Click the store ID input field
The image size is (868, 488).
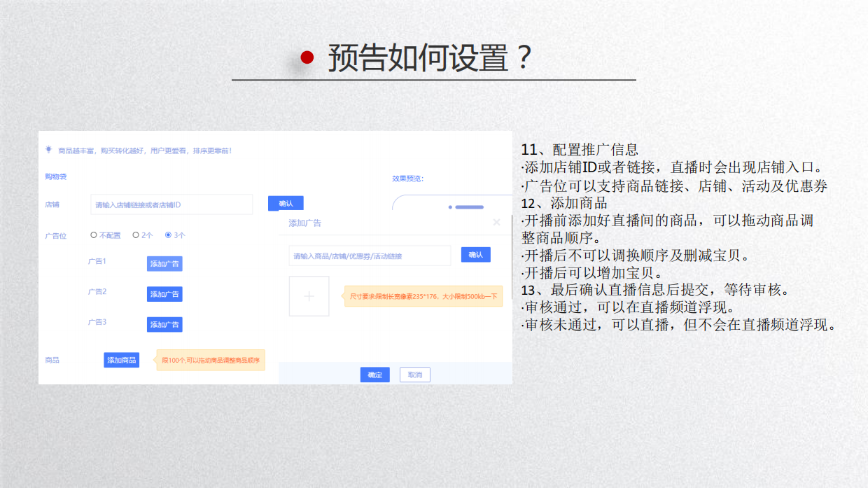pos(171,204)
